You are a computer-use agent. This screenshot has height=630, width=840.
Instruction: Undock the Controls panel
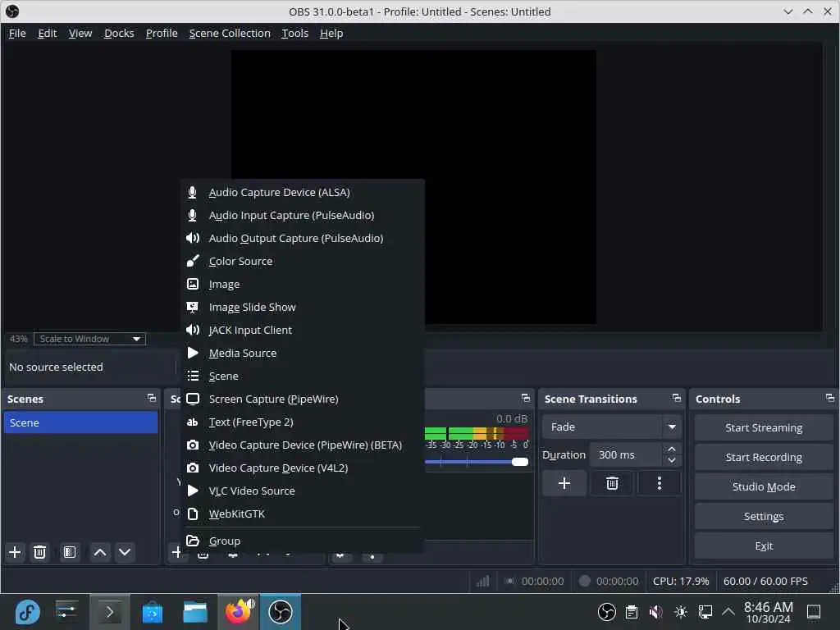[x=830, y=398]
